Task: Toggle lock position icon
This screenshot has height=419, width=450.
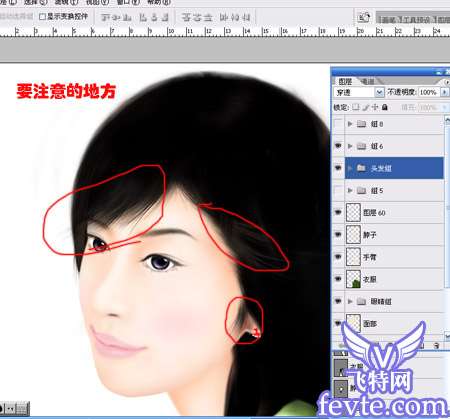Action: [x=375, y=107]
